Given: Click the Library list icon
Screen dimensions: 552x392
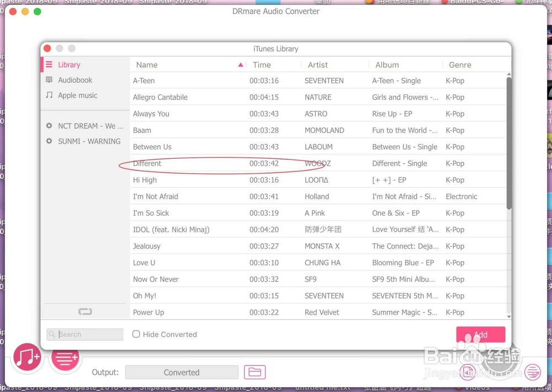Looking at the screenshot, I should tap(49, 65).
